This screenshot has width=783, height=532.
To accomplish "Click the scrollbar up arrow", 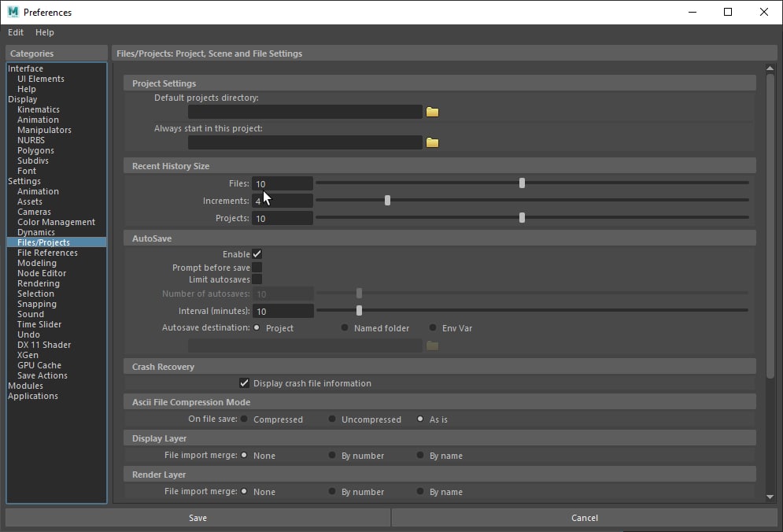I will tap(770, 68).
